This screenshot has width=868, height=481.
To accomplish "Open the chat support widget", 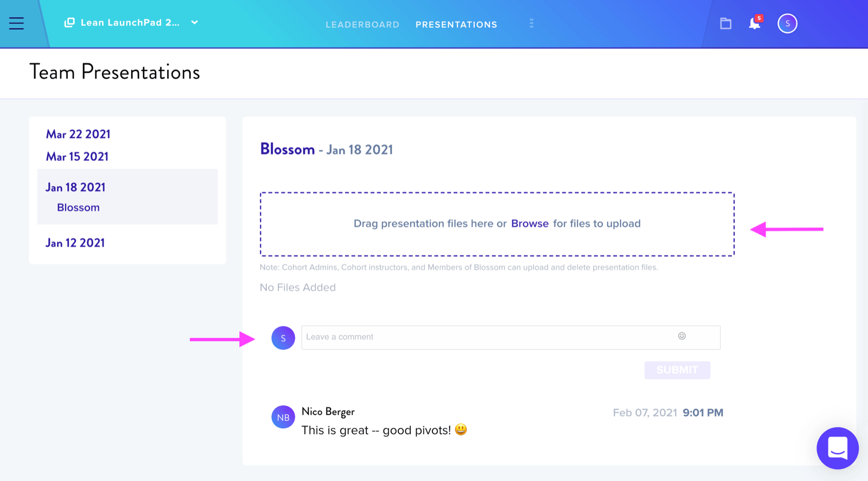I will pyautogui.click(x=838, y=448).
